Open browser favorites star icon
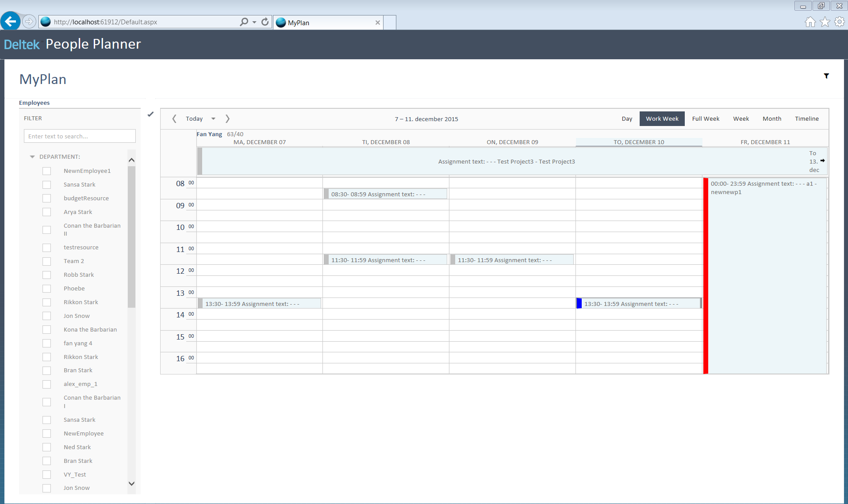This screenshot has height=504, width=848. point(825,22)
